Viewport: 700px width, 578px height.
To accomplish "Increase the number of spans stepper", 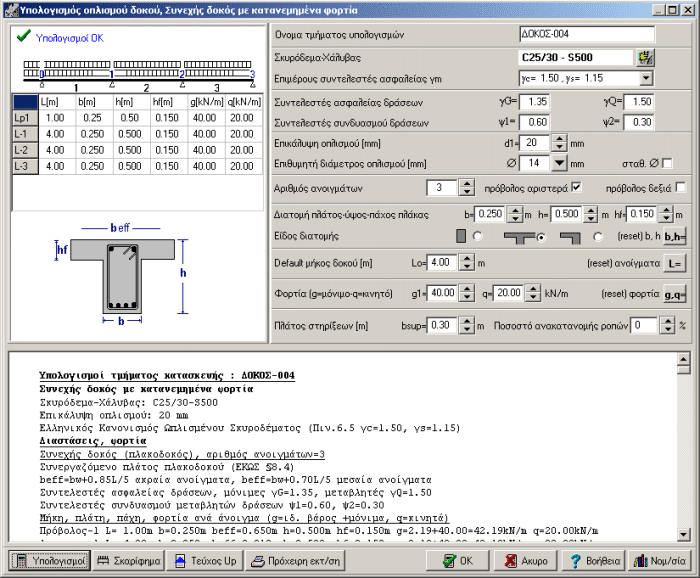I will pyautogui.click(x=466, y=183).
